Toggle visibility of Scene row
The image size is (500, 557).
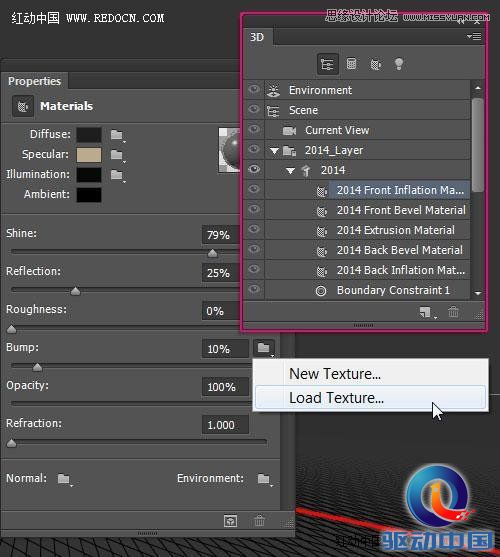tap(254, 109)
